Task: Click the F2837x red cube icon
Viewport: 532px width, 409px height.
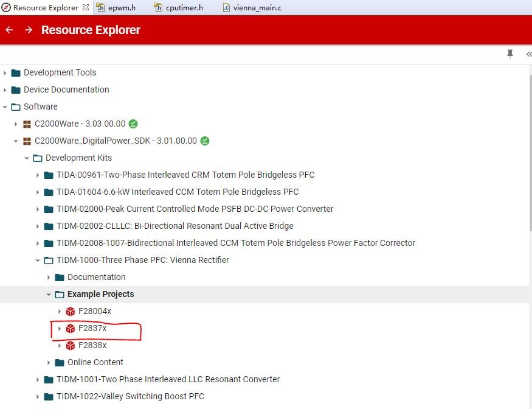Action: coord(71,329)
